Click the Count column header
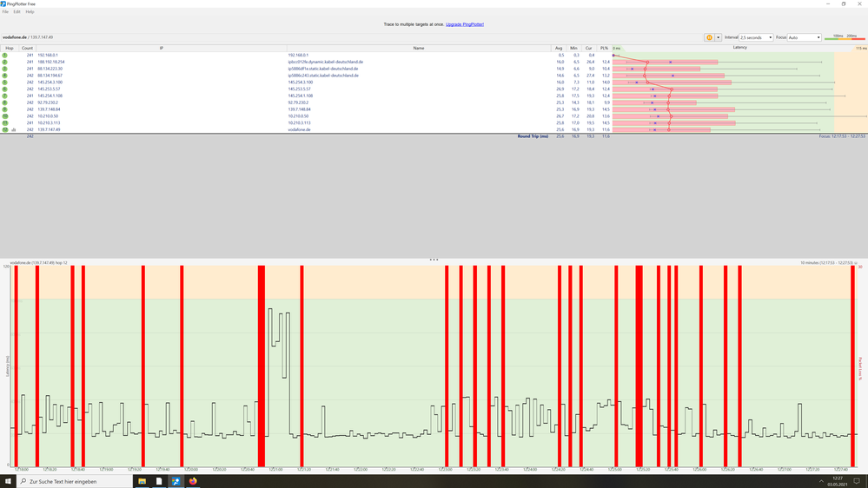Screen dimensions: 868x488 27,48
